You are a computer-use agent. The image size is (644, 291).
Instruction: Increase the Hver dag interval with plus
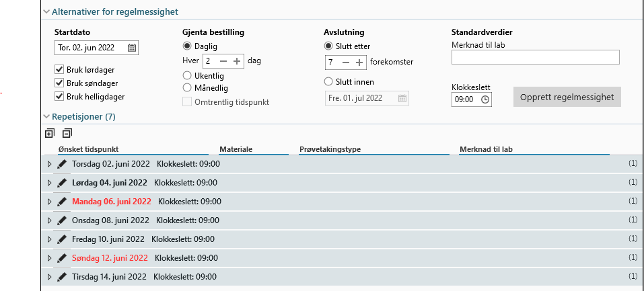click(237, 61)
